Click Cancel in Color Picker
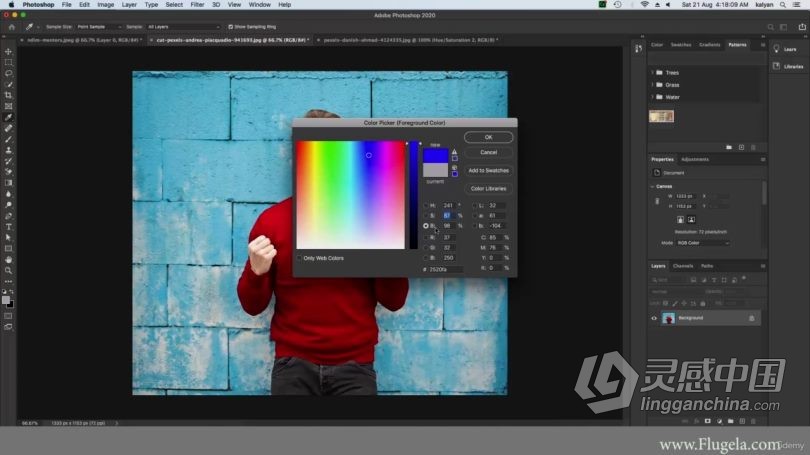The width and height of the screenshot is (810, 455). (488, 152)
